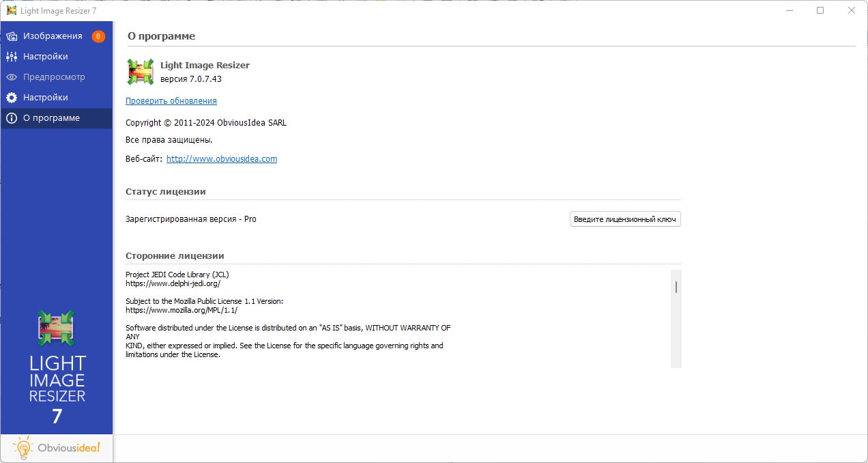Open the Изображения section
The image size is (868, 463).
[x=53, y=36]
